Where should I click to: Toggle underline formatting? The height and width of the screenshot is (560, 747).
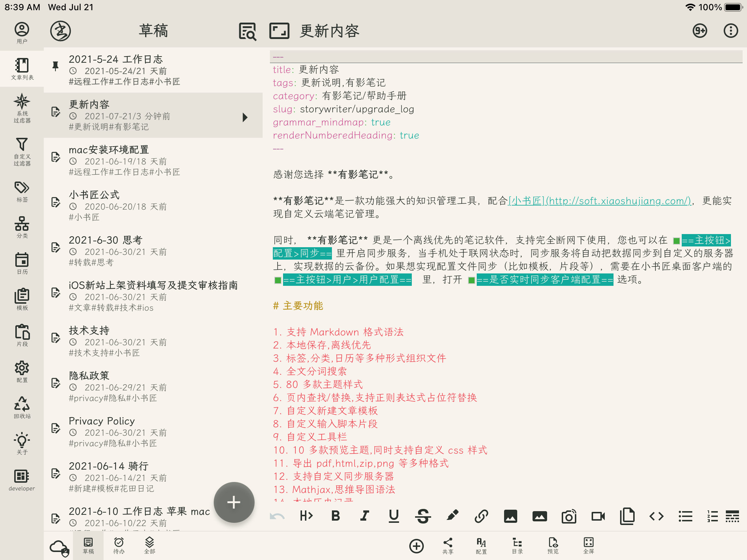point(394,516)
